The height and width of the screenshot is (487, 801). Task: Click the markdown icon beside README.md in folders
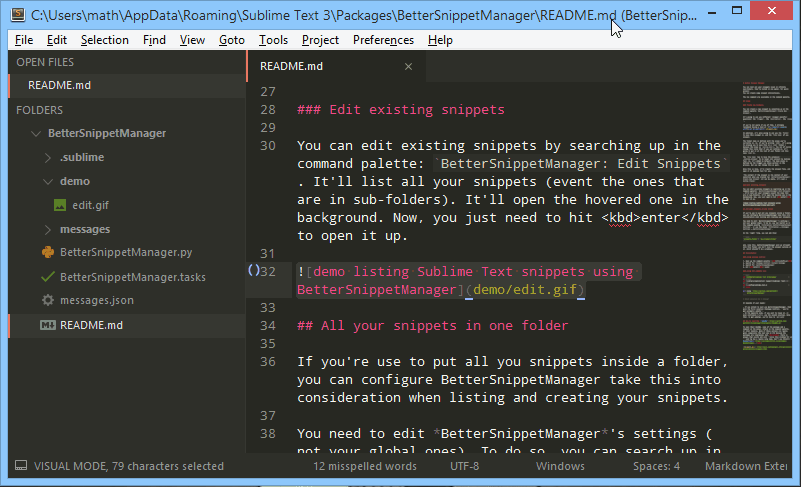(48, 325)
